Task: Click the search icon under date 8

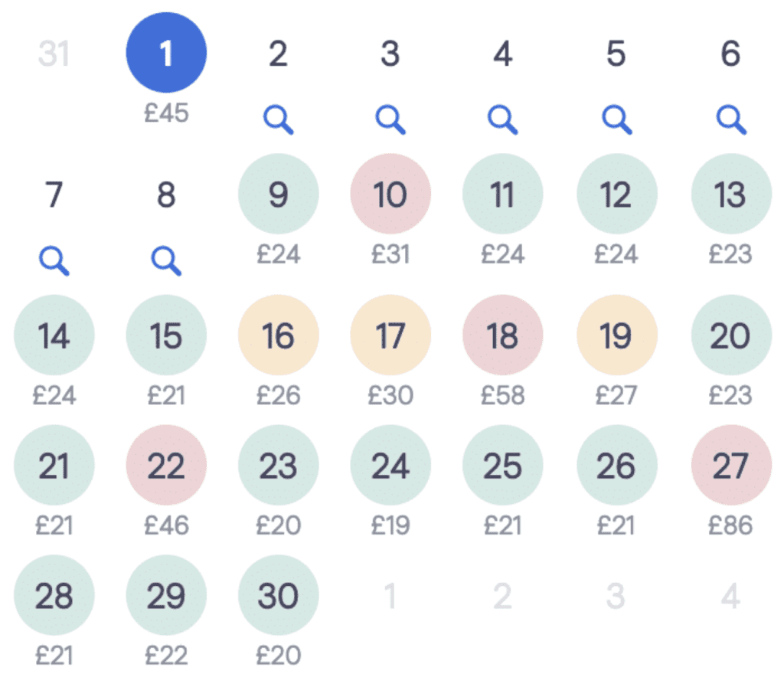Action: 165,260
